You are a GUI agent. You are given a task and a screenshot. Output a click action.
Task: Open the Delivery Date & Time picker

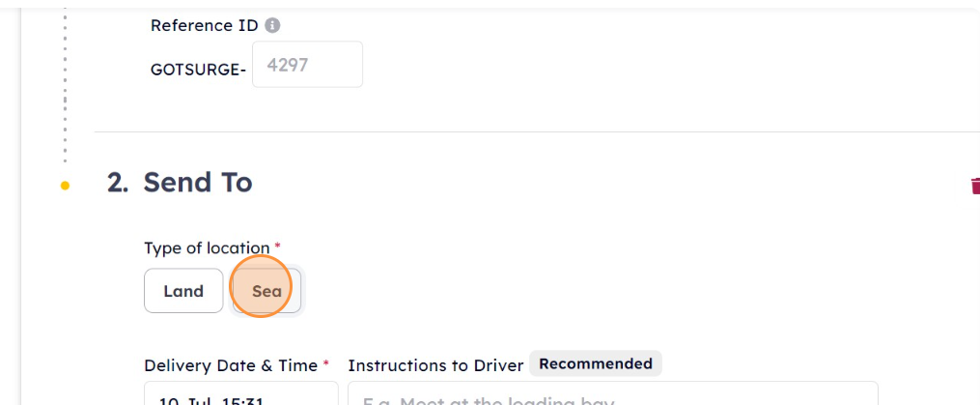pos(241,393)
